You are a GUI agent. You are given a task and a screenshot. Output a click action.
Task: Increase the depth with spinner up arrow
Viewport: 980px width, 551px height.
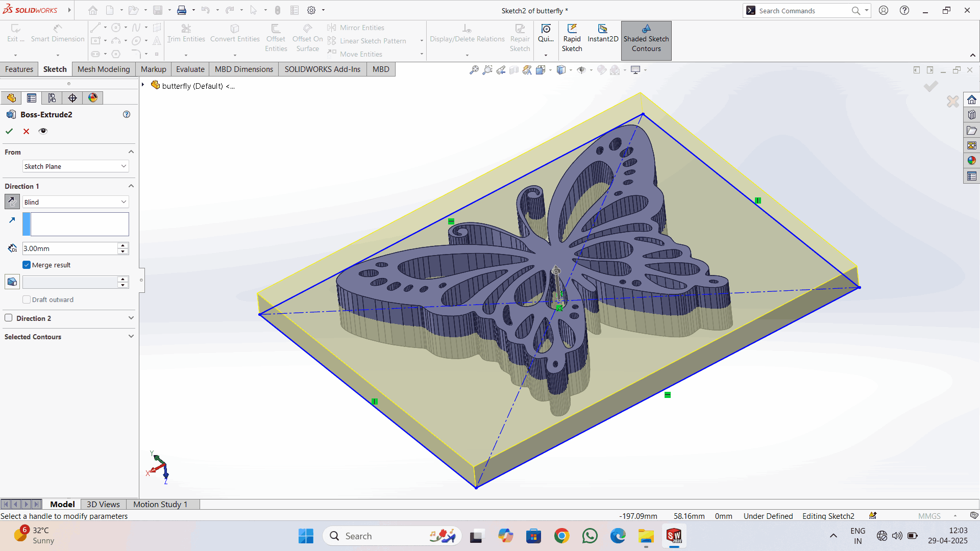pos(123,245)
